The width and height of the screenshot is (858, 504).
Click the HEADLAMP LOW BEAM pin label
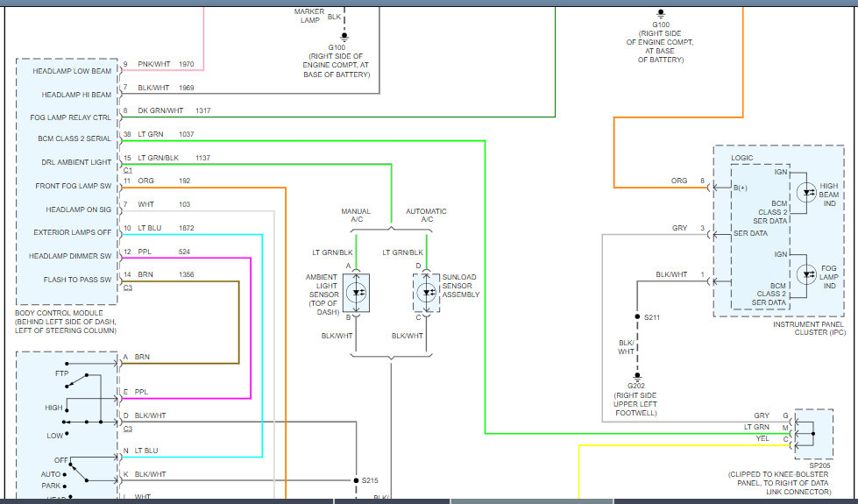pos(72,71)
